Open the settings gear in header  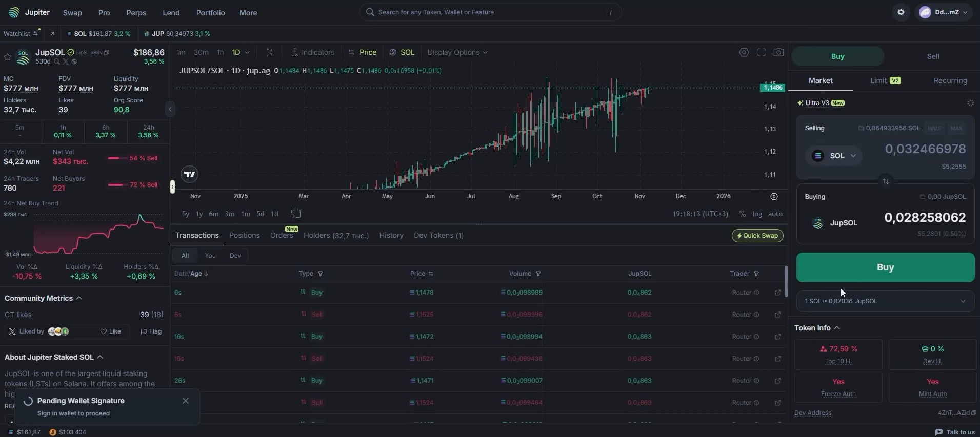tap(901, 12)
